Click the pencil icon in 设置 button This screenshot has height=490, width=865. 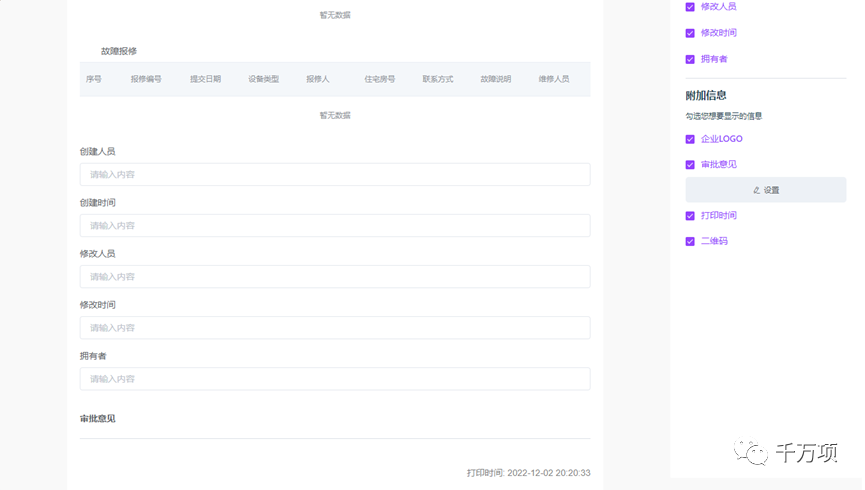click(756, 190)
